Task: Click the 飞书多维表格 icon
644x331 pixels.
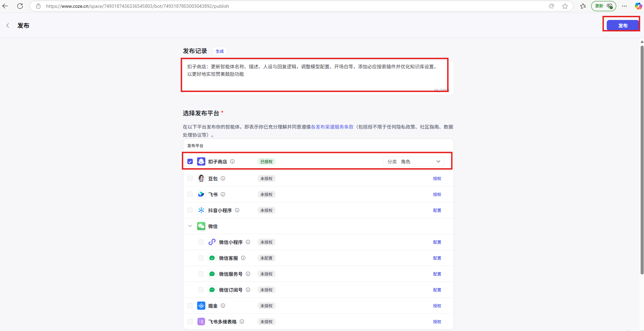Action: click(x=201, y=322)
